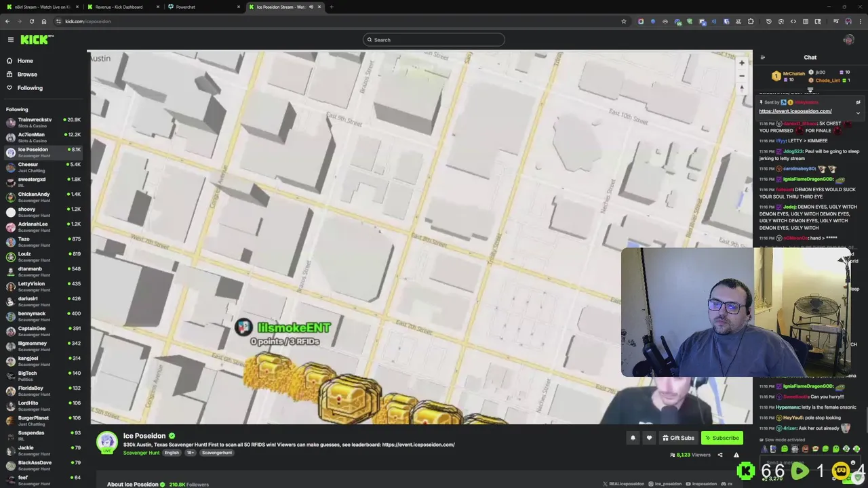The width and height of the screenshot is (868, 488).
Task: Open Cheesur channel in Following list
Action: click(x=43, y=167)
